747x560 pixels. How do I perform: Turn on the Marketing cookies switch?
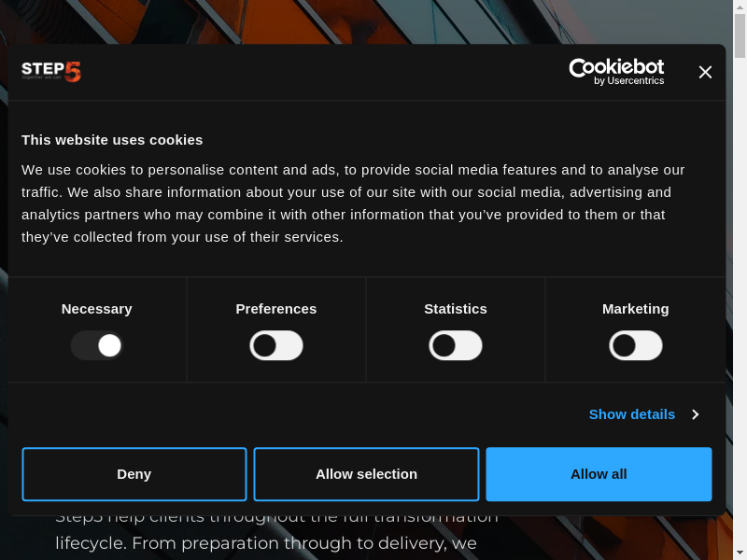pos(636,345)
